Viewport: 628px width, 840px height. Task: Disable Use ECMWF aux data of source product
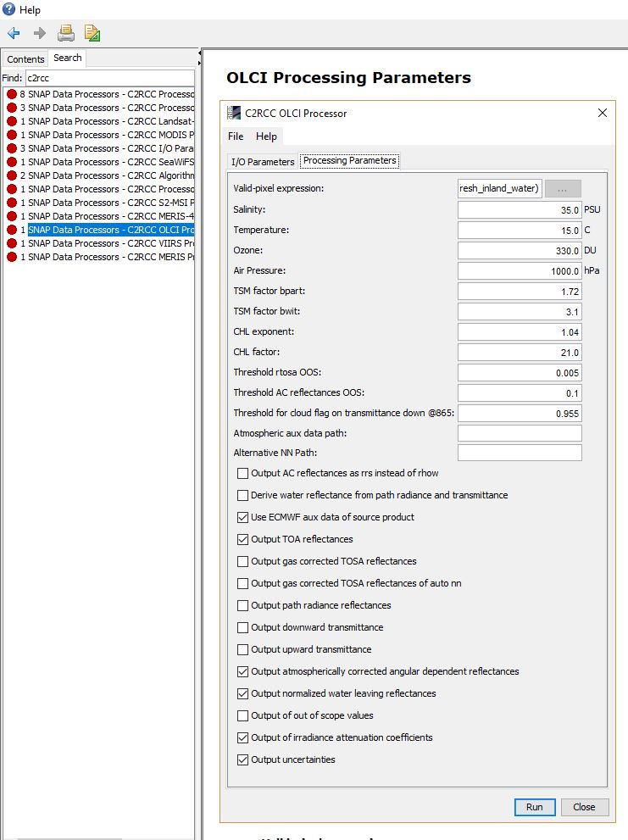click(242, 517)
